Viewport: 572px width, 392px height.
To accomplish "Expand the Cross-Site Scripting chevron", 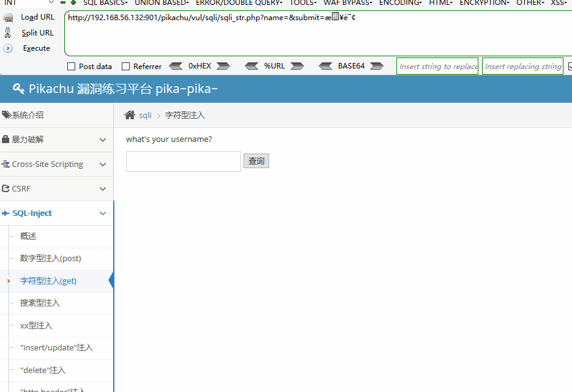I will pos(103,165).
